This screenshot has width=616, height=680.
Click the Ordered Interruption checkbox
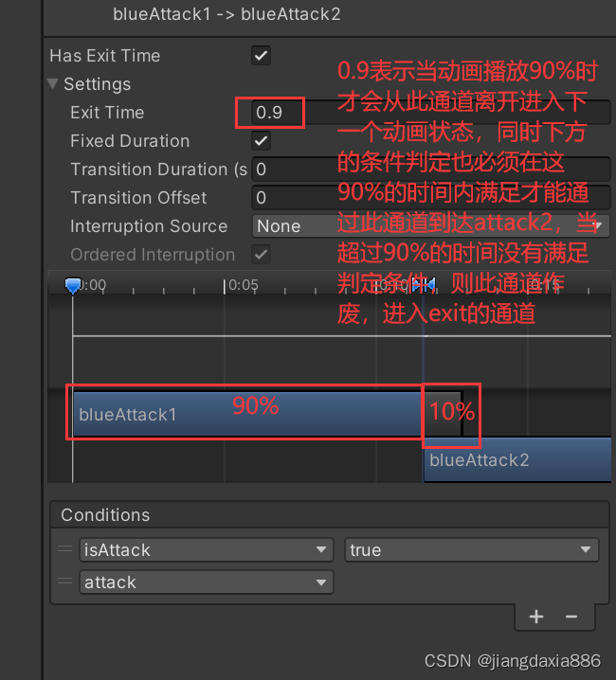pos(261,254)
